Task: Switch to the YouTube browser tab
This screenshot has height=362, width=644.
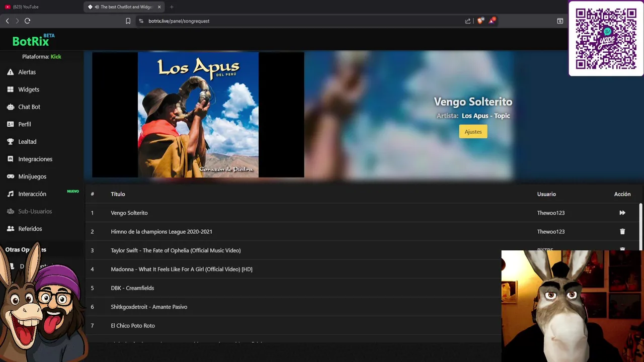Action: tap(40, 7)
